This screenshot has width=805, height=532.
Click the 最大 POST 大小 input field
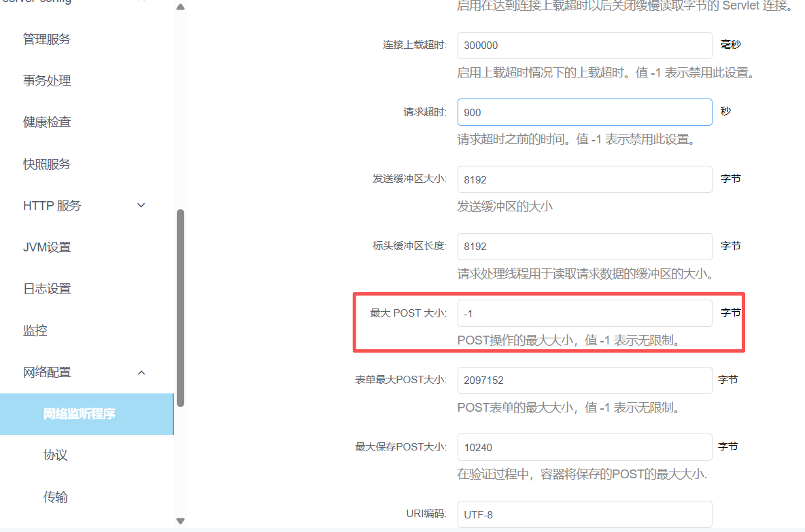pos(585,313)
